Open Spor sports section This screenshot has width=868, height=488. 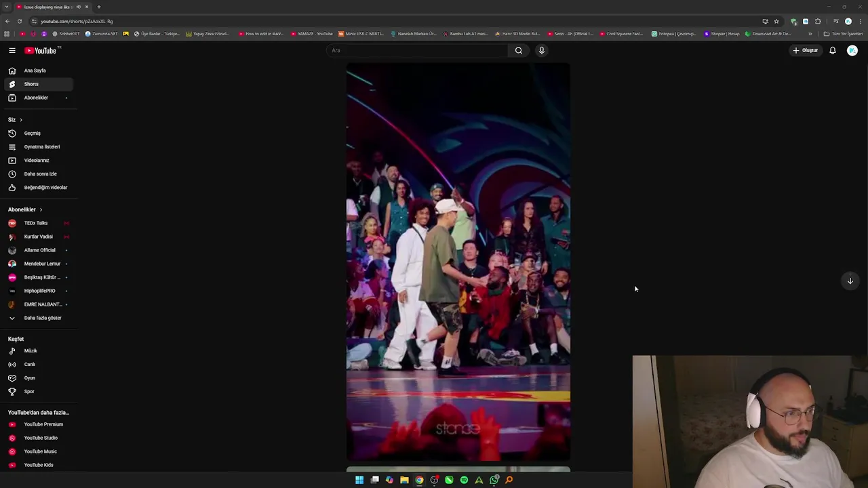click(39, 391)
